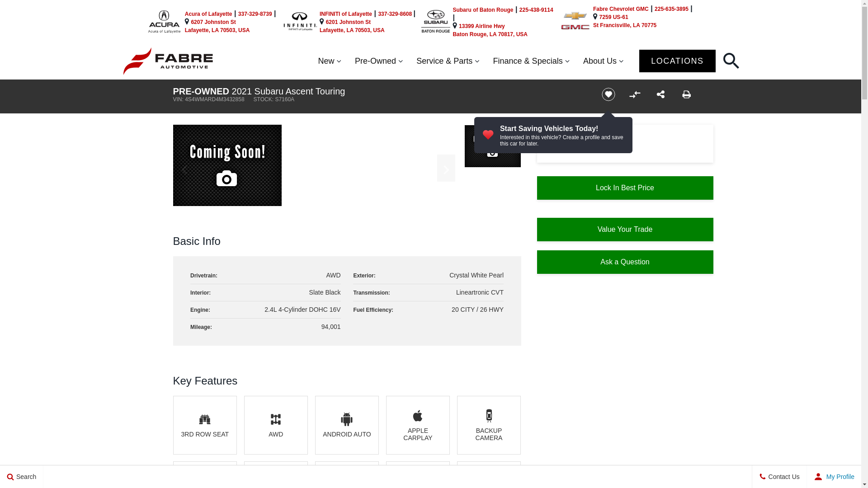Expand the New menu
868x488 pixels.
pos(330,61)
